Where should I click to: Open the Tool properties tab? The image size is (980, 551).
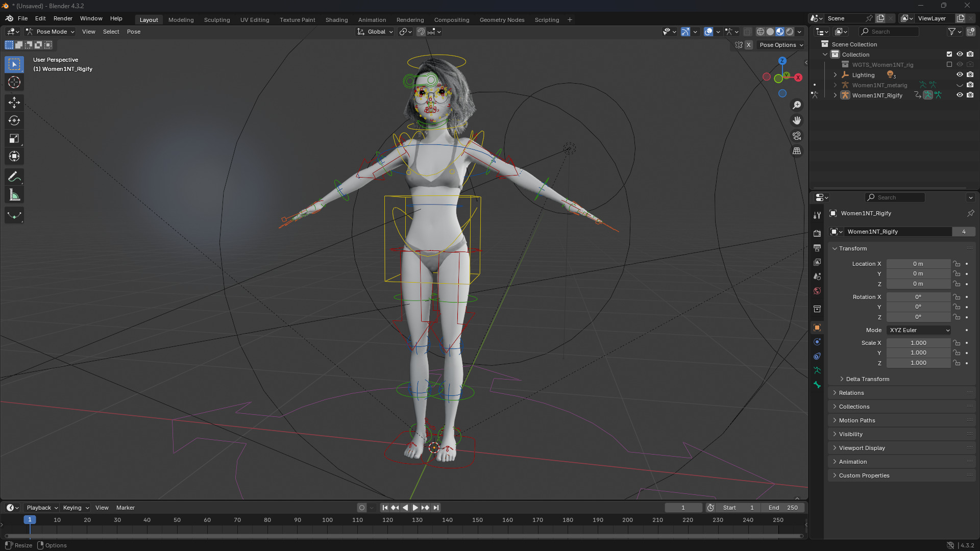tap(817, 215)
